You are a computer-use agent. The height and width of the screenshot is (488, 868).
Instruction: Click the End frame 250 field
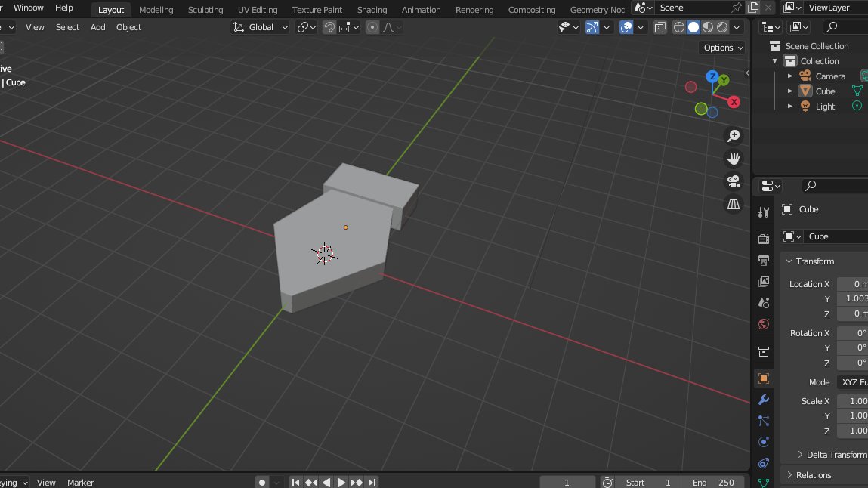(x=714, y=483)
